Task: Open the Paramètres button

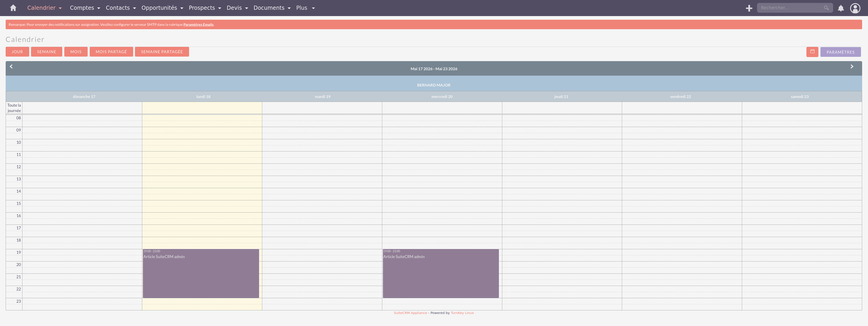Action: point(840,52)
